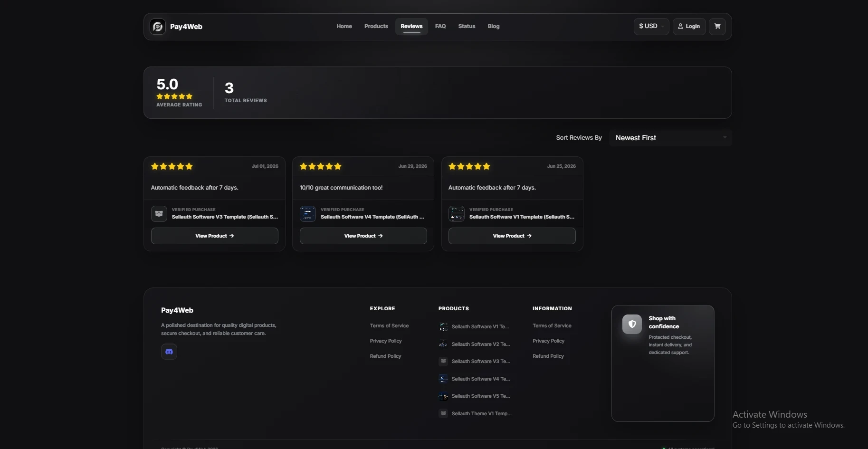
Task: Click the five-star rating on Jul 01 review
Action: tap(172, 166)
